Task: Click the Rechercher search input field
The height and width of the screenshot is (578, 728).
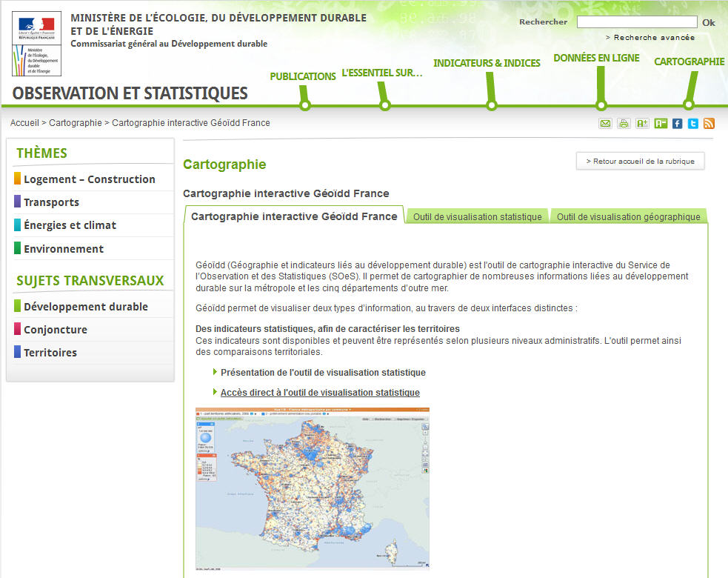Action: [636, 22]
